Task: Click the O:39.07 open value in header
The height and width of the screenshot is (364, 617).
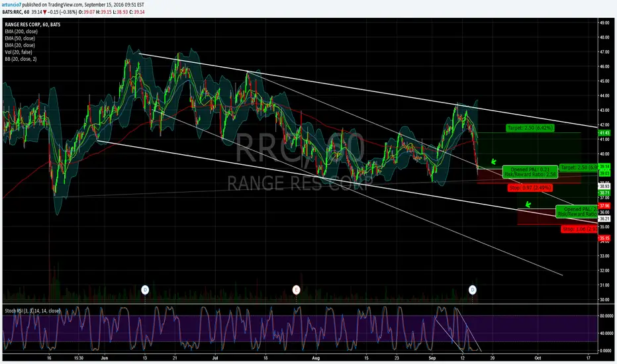Action: [x=87, y=12]
